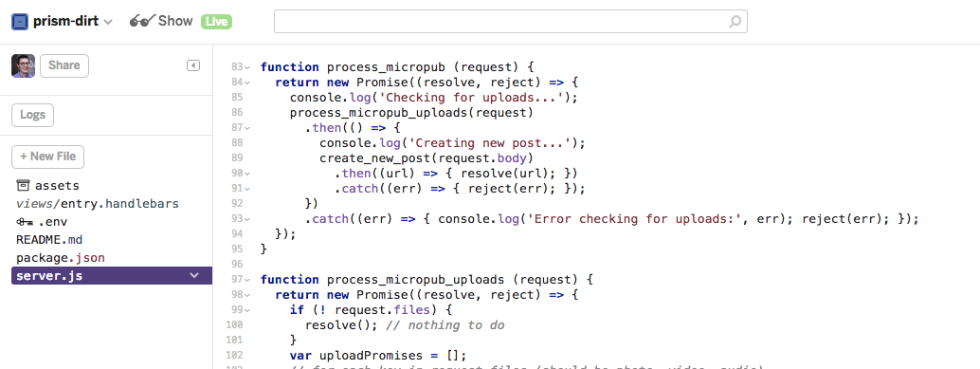This screenshot has width=980, height=369.
Task: Open server.js file options chevron
Action: point(194,276)
